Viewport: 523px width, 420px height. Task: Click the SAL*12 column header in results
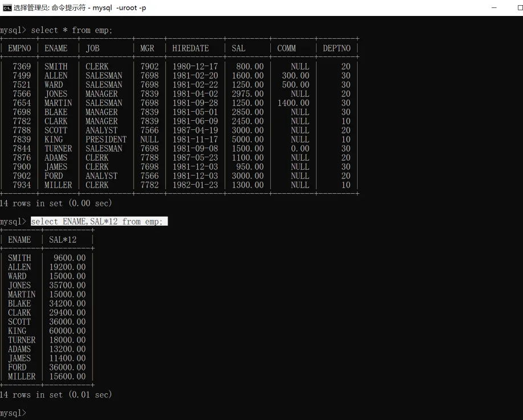[63, 240]
